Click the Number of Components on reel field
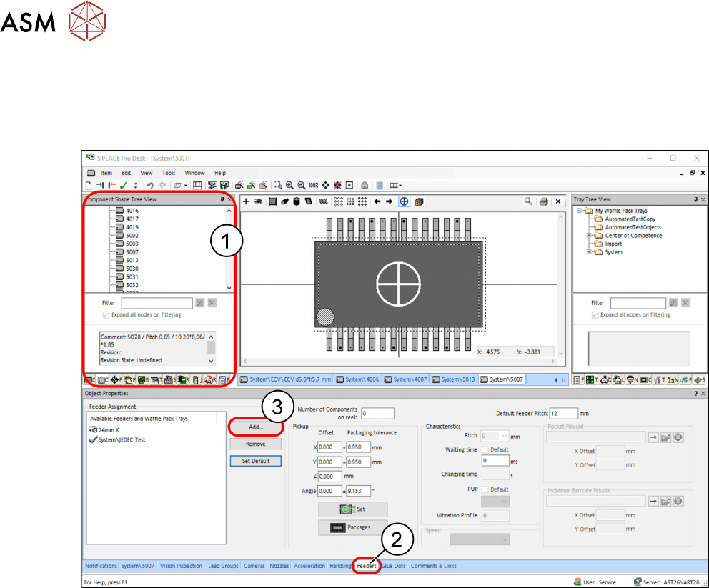Image resolution: width=709 pixels, height=588 pixels. 377,413
